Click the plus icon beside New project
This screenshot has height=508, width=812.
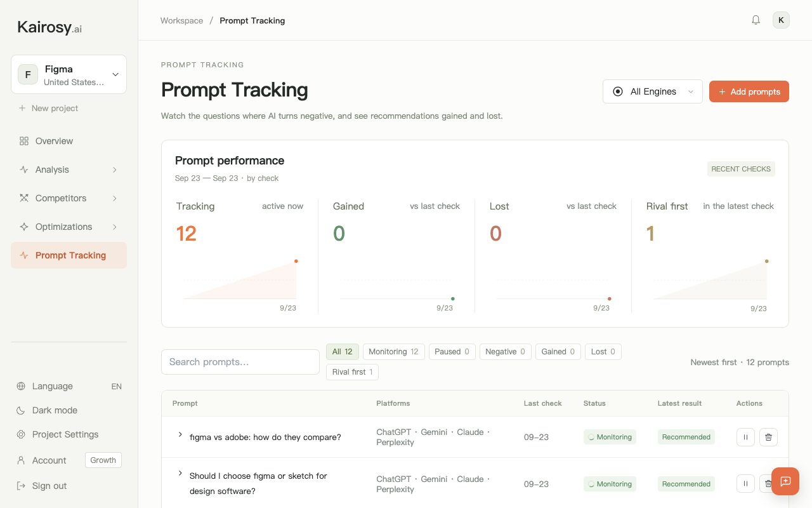(22, 108)
